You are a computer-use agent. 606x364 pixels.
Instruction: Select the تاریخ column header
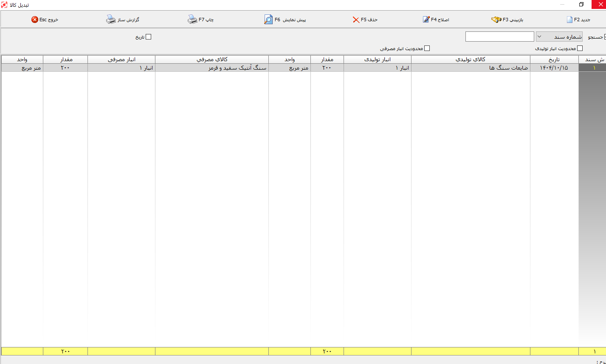[x=554, y=59]
